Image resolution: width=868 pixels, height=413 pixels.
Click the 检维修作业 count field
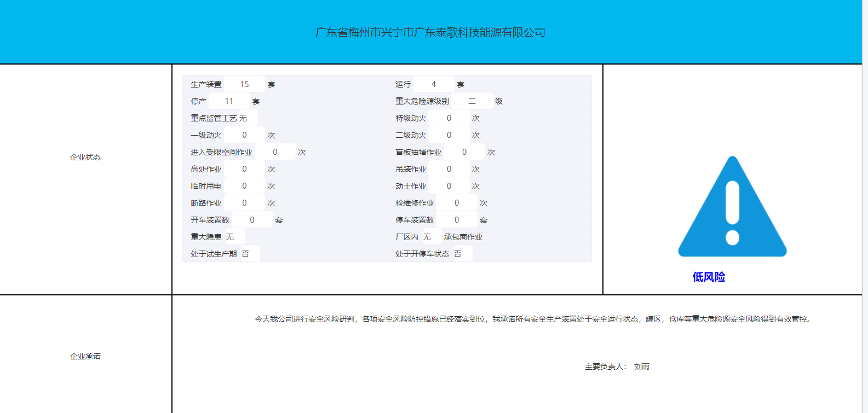tap(457, 203)
